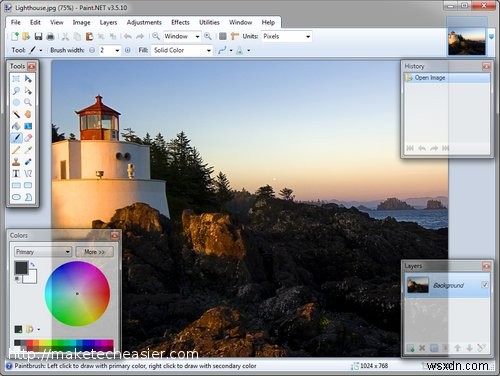Toggle Background layer visibility checkbox
Viewport: 500px width, 376px height.
click(485, 285)
